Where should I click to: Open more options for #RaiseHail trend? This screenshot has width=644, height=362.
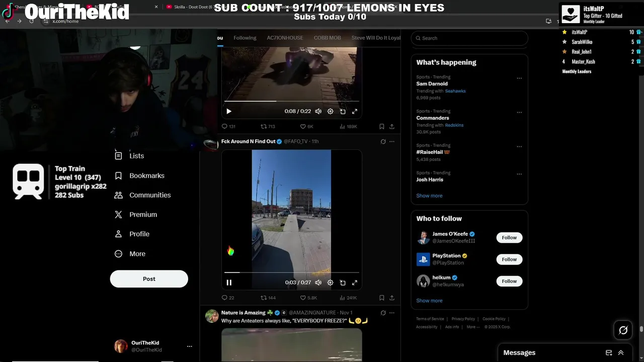point(519,146)
